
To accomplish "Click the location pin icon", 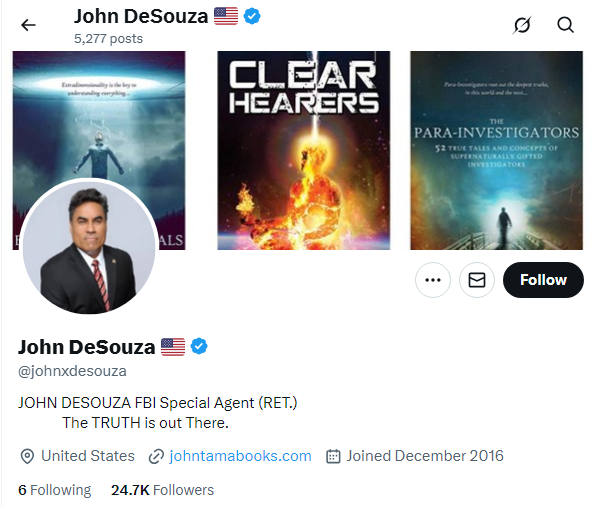I will pos(27,456).
